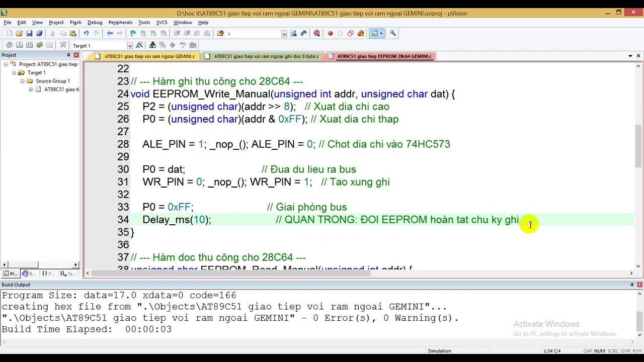Click the editor horizontal scrollbar
Screen dimensions: 644x362
359,274
